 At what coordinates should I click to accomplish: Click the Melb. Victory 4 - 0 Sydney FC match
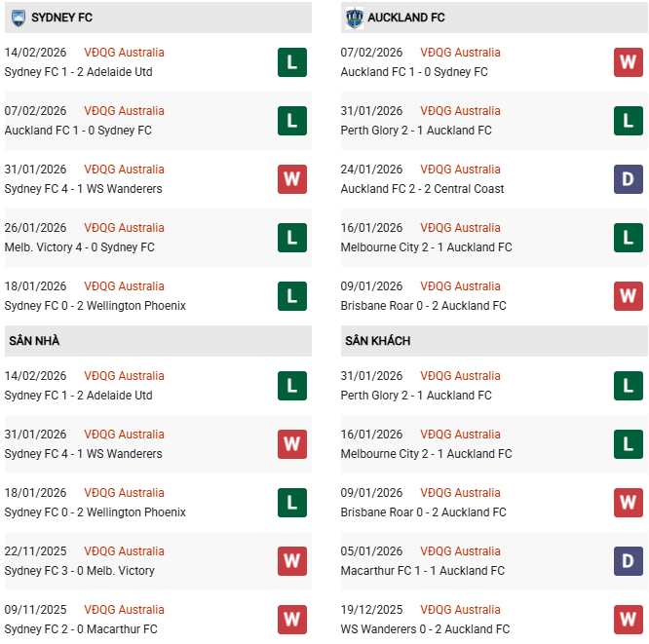tap(79, 247)
